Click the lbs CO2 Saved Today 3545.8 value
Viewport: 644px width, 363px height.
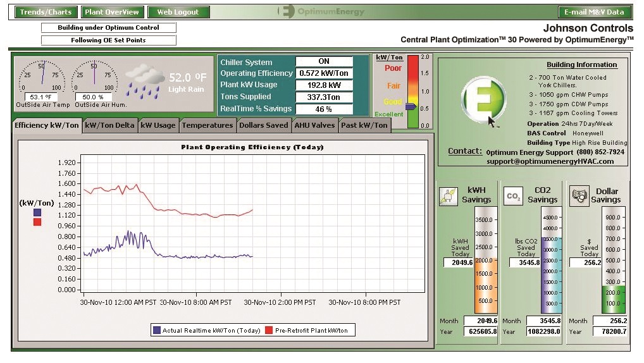525,262
